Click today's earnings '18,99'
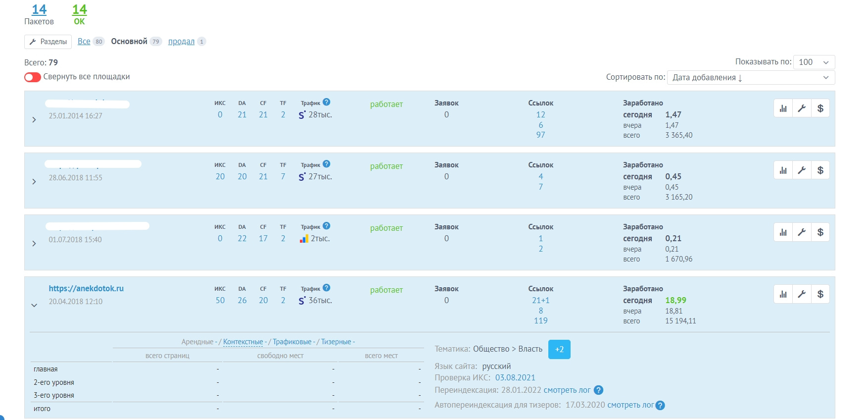The height and width of the screenshot is (420, 868). coord(675,301)
